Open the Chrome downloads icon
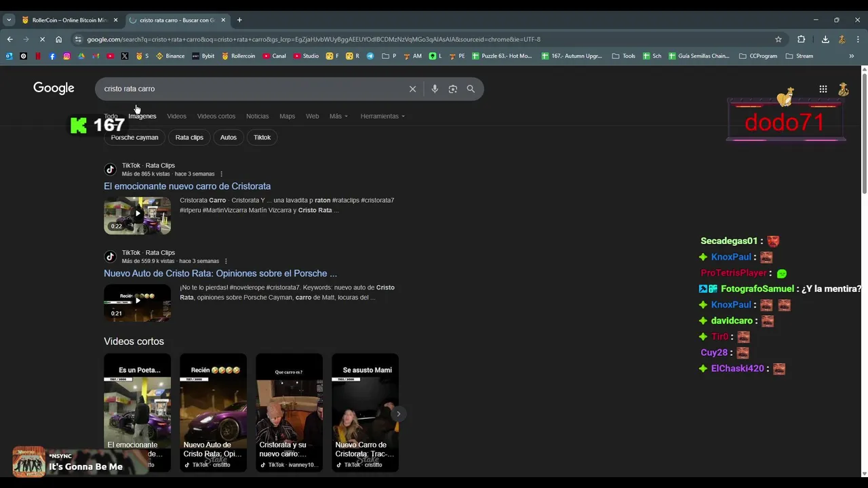Screen dimensions: 868x488 click(x=825, y=39)
